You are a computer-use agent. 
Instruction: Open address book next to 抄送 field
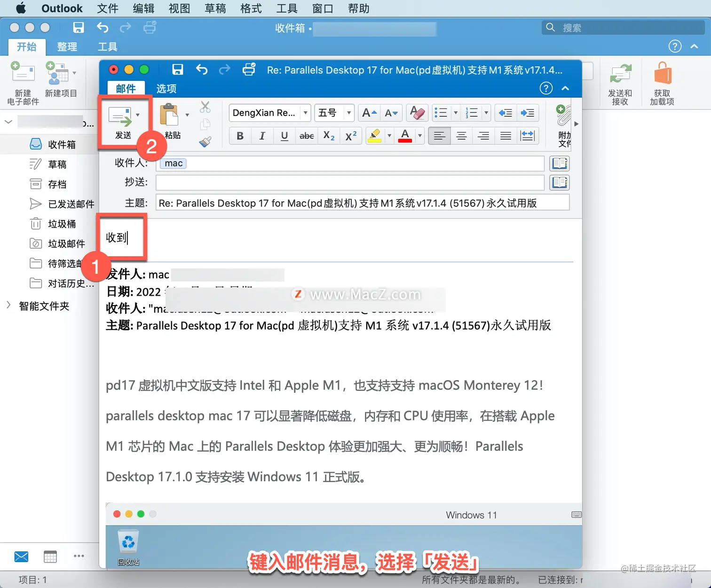(560, 182)
